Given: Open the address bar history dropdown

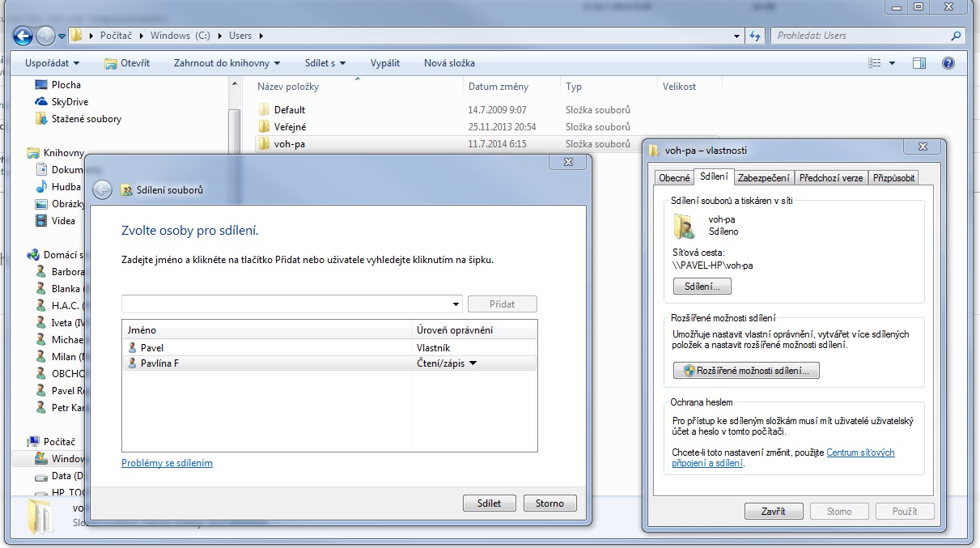Looking at the screenshot, I should [736, 36].
